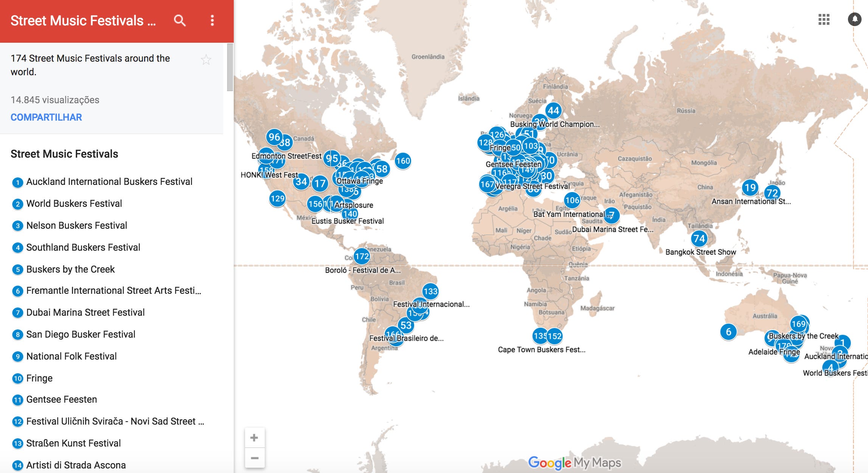This screenshot has height=473, width=868.
Task: Select Artisti di Strada Ascona item
Action: click(x=69, y=465)
